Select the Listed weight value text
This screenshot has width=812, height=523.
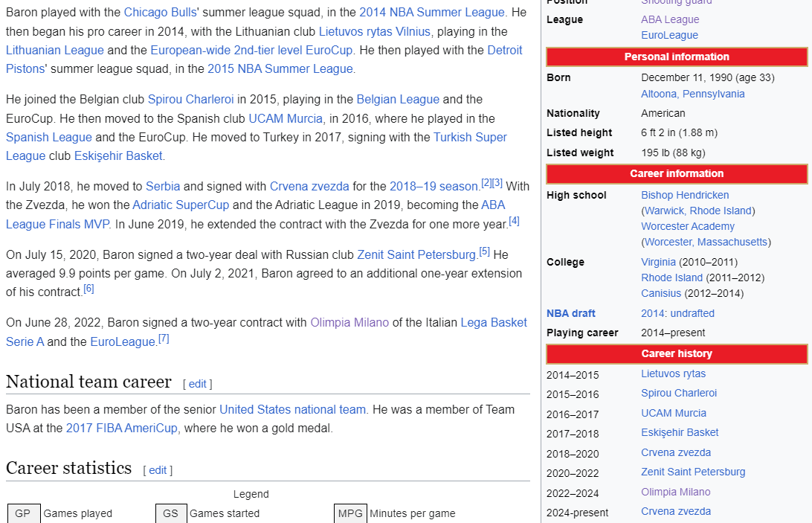pyautogui.click(x=673, y=153)
